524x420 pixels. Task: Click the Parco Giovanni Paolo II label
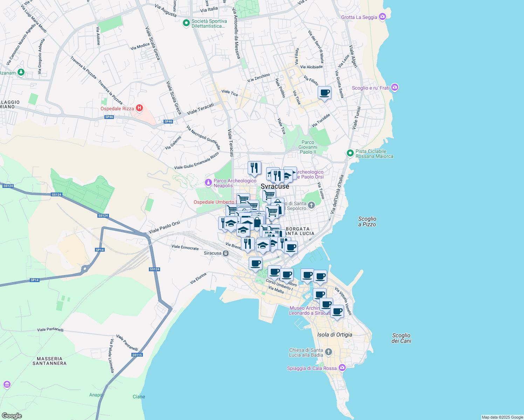click(x=308, y=147)
